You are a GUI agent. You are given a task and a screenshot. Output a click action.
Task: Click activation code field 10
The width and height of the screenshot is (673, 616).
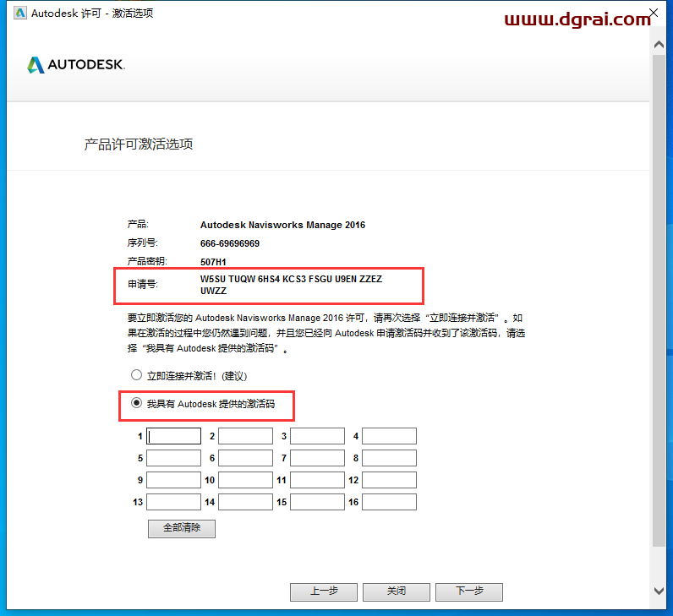click(x=245, y=480)
